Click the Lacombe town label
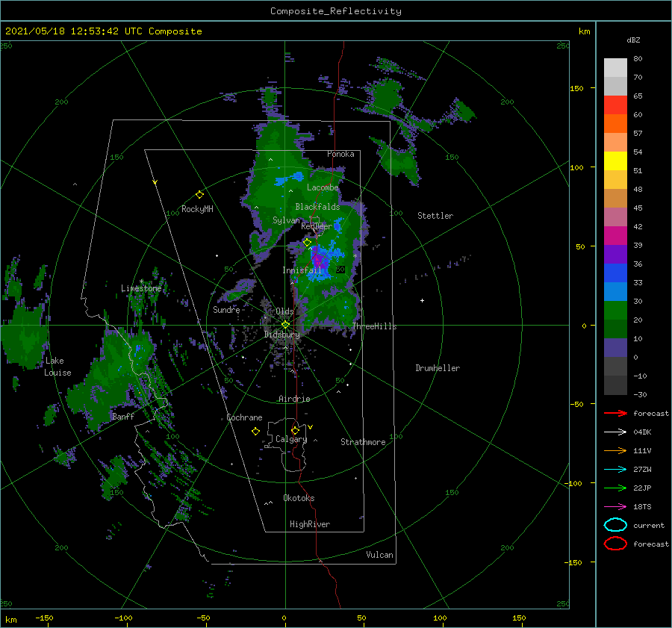Image resolution: width=672 pixels, height=628 pixels. (323, 187)
